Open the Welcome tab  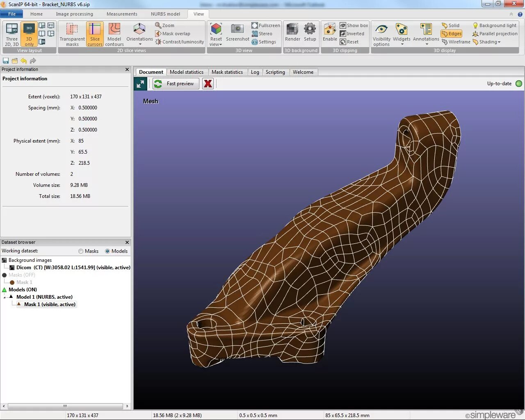(x=303, y=72)
